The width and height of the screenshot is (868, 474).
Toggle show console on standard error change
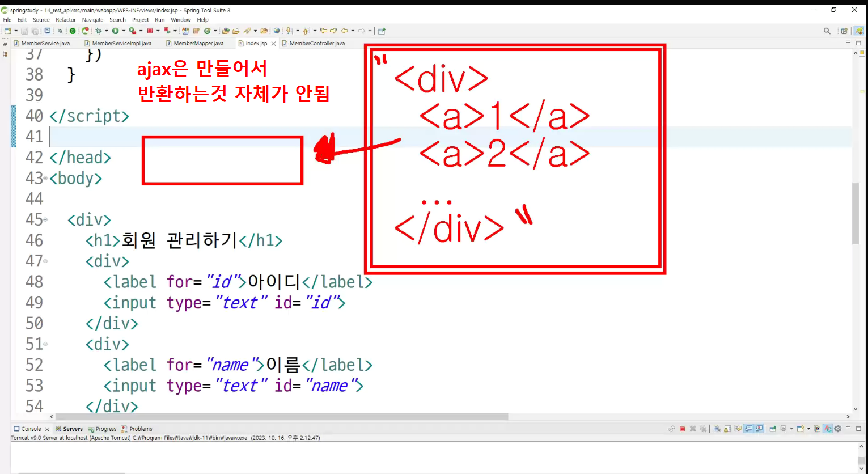pos(759,429)
